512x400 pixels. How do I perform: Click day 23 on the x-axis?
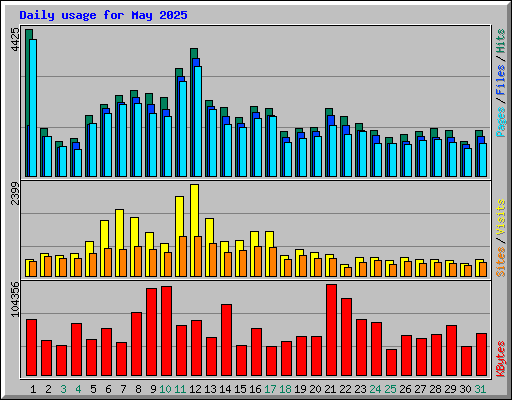(360, 389)
